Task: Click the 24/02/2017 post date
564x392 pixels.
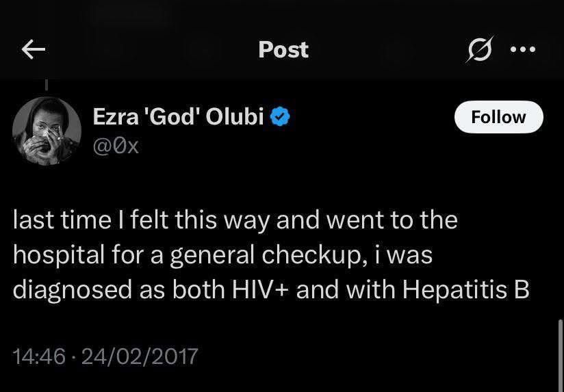Action: click(138, 356)
